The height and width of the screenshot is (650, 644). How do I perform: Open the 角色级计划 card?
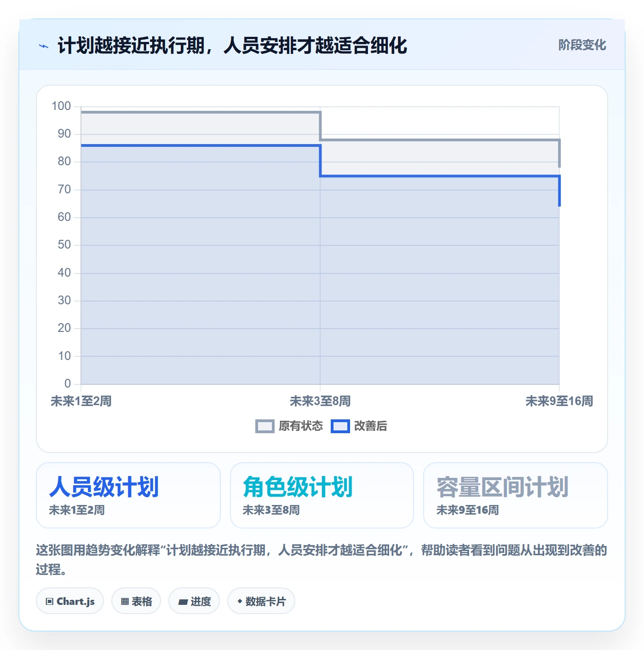point(322,495)
